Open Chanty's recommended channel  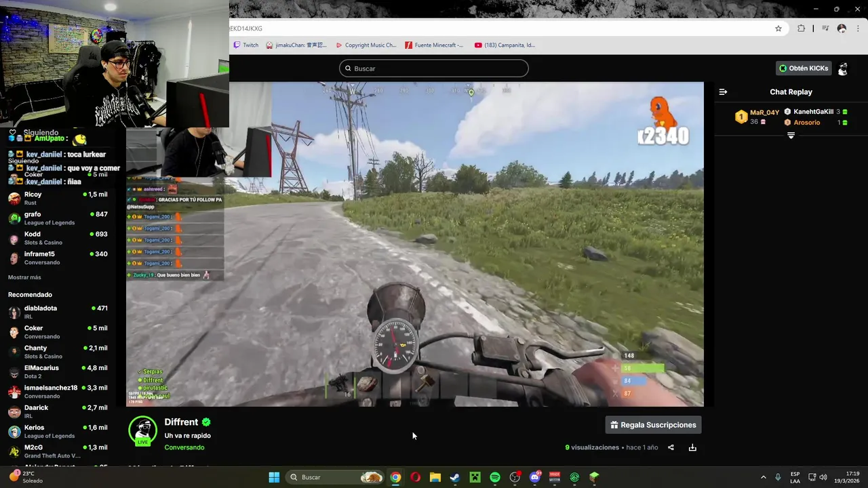tap(58, 352)
